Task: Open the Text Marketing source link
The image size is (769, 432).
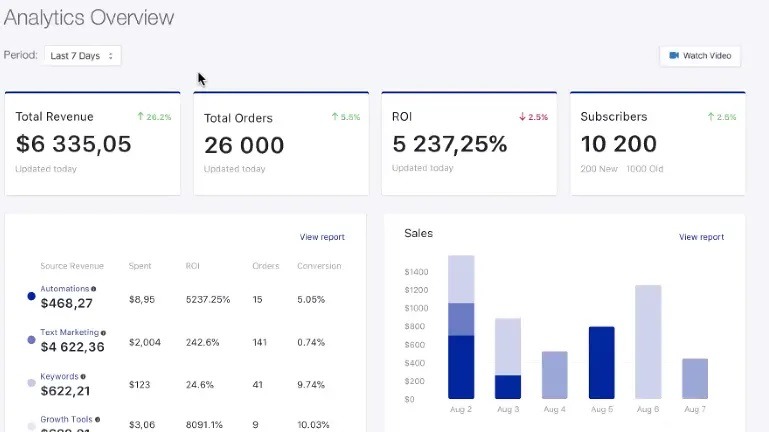Action: [x=69, y=332]
